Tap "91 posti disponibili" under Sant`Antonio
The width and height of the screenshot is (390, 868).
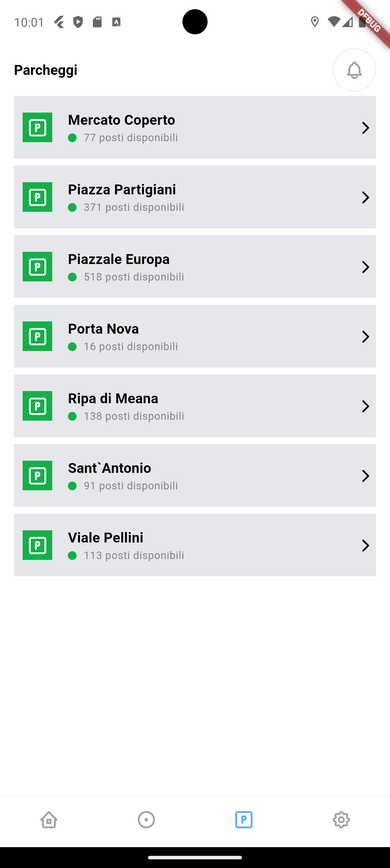131,486
